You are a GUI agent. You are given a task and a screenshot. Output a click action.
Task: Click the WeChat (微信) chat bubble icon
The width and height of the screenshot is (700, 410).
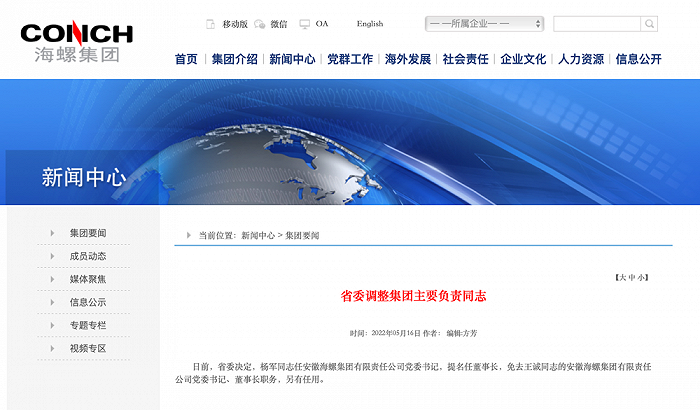pos(260,23)
